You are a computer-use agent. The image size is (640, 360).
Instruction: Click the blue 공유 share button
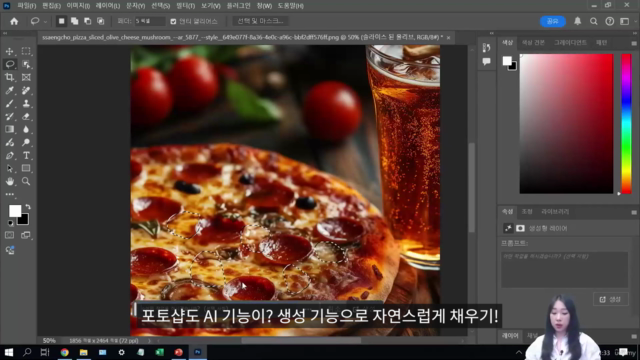coord(553,21)
